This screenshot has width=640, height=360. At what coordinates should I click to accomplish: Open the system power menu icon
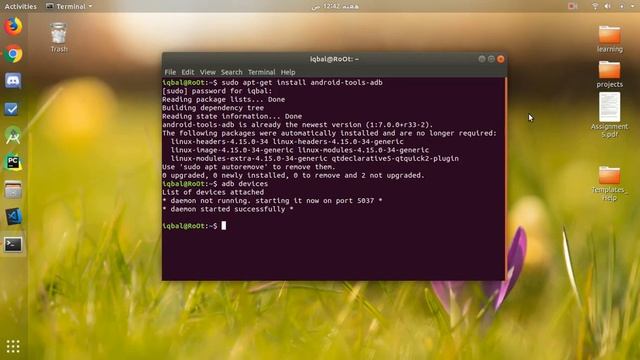[x=622, y=6]
